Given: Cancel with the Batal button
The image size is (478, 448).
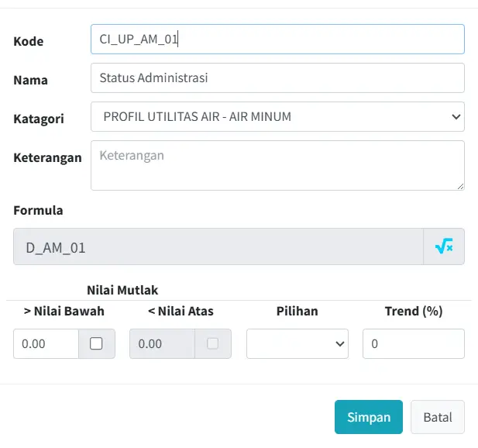Looking at the screenshot, I should pos(438,417).
